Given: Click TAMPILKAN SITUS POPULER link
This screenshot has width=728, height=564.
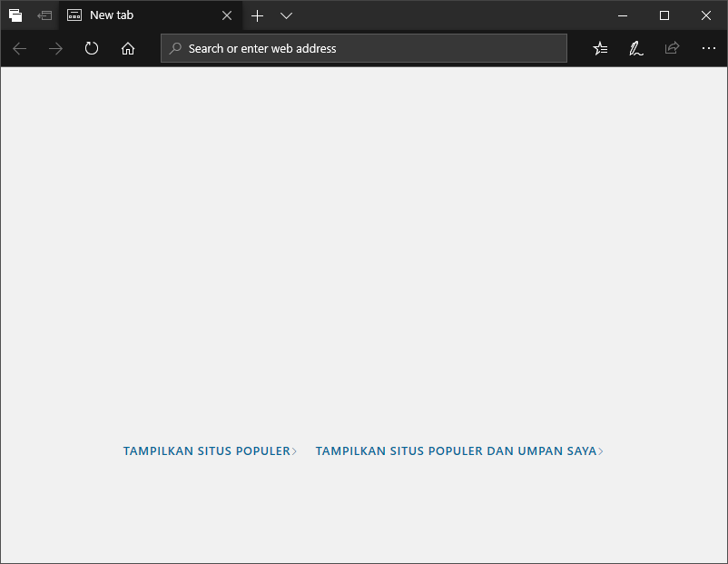Looking at the screenshot, I should [210, 450].
